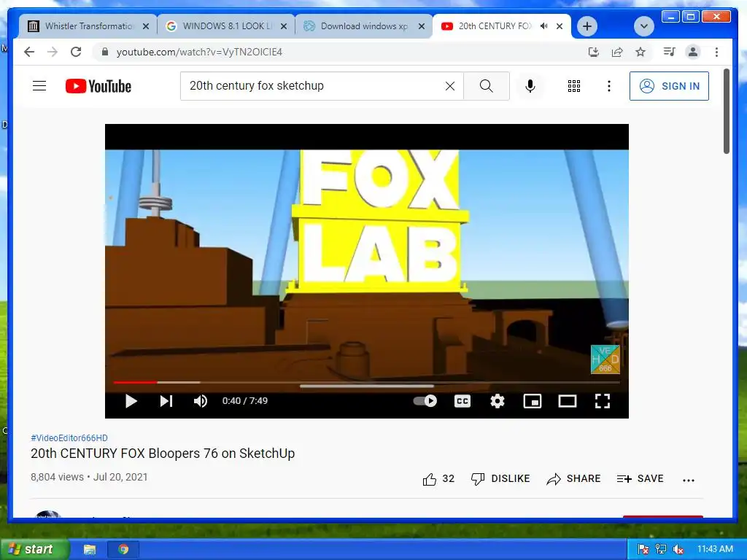Install app icon in address bar

pos(593,52)
